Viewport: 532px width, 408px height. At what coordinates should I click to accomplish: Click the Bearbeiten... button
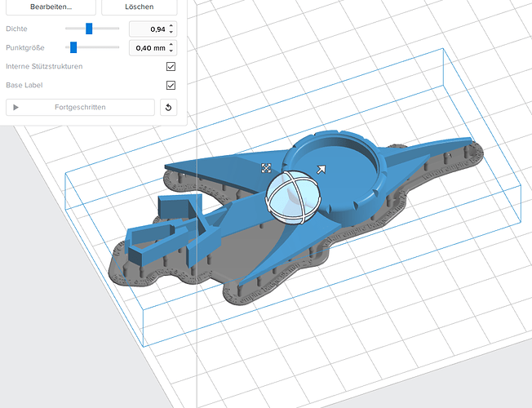coord(51,7)
